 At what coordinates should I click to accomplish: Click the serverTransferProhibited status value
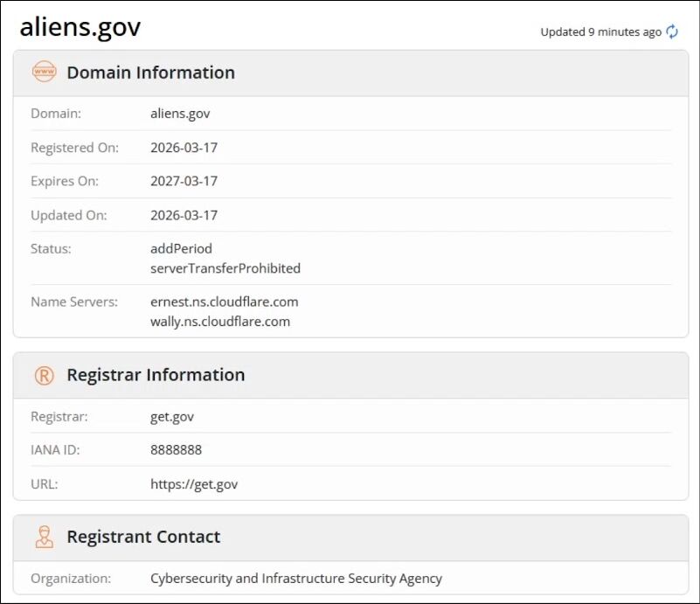point(225,268)
